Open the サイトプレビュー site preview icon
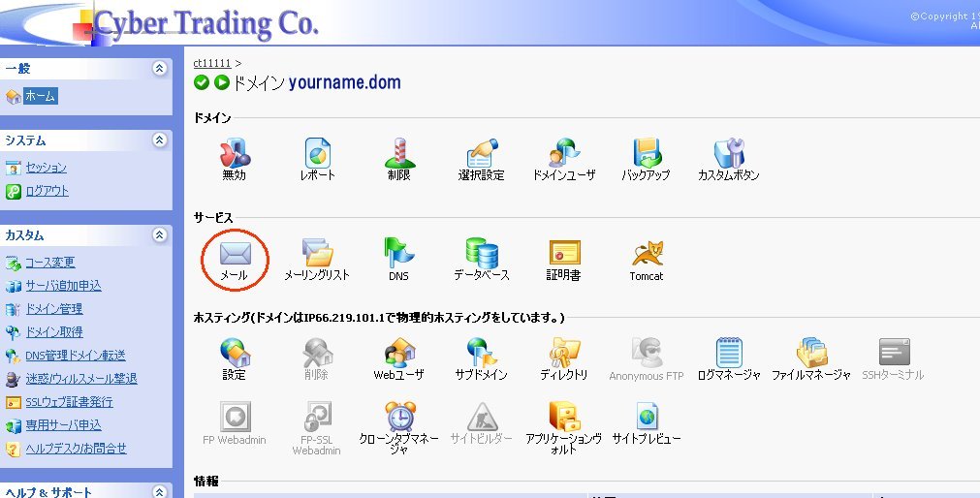This screenshot has height=498, width=980. (647, 417)
